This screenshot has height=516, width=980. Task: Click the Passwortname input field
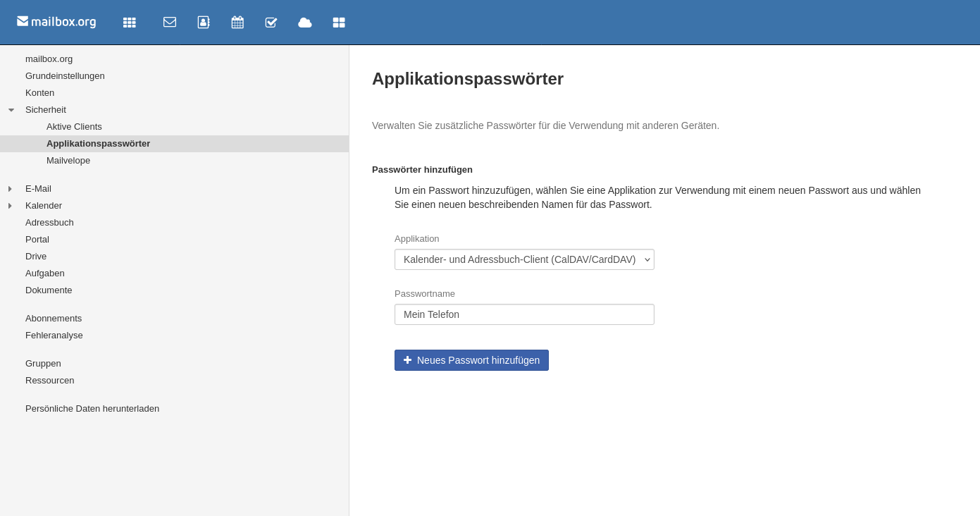(524, 314)
